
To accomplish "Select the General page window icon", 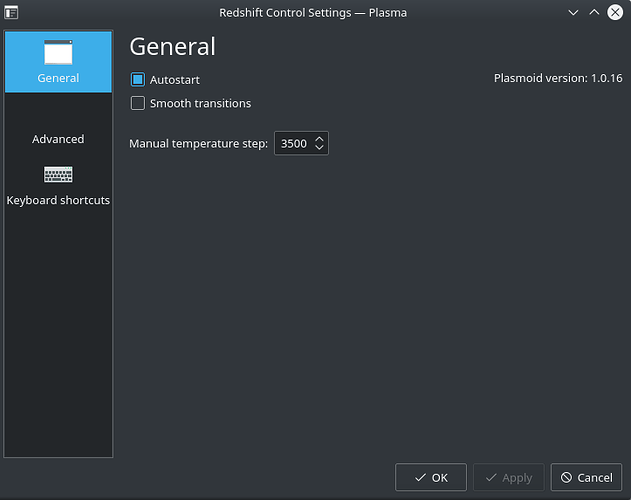I will click(x=58, y=52).
